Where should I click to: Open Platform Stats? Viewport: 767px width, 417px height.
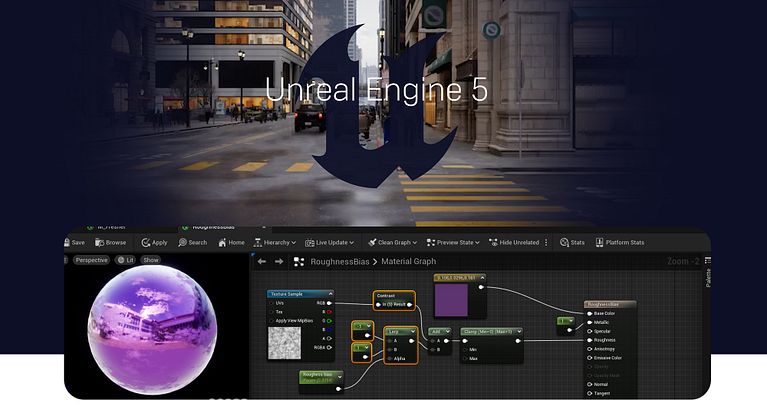pyautogui.click(x=620, y=242)
